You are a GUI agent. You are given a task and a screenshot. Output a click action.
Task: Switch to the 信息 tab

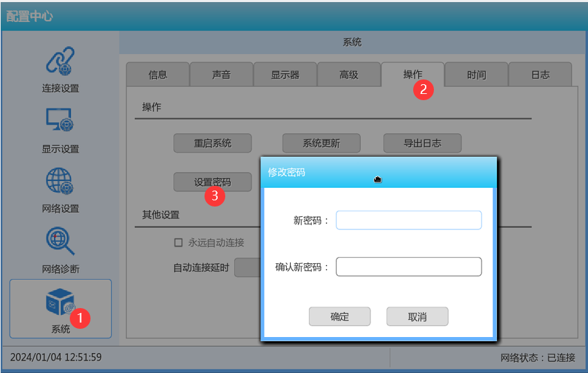[x=158, y=75]
